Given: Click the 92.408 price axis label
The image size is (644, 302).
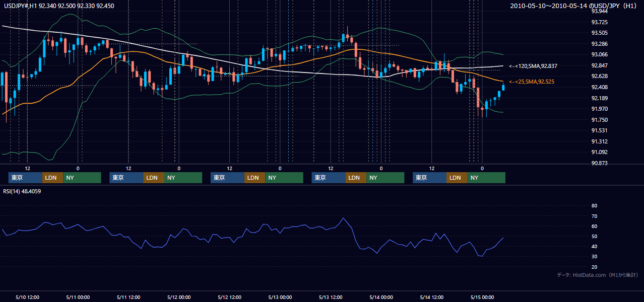Looking at the screenshot, I should [599, 87].
